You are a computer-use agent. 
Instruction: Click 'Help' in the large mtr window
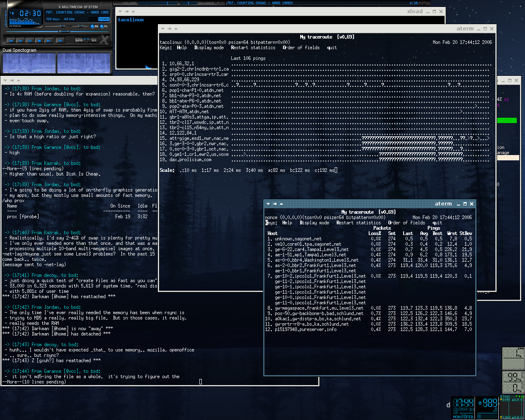(x=182, y=48)
